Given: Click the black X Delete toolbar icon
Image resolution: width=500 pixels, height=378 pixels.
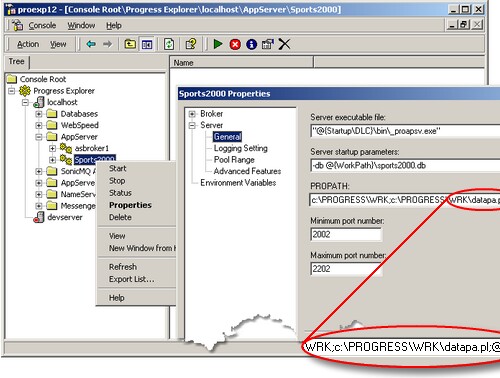Looking at the screenshot, I should coord(284,44).
